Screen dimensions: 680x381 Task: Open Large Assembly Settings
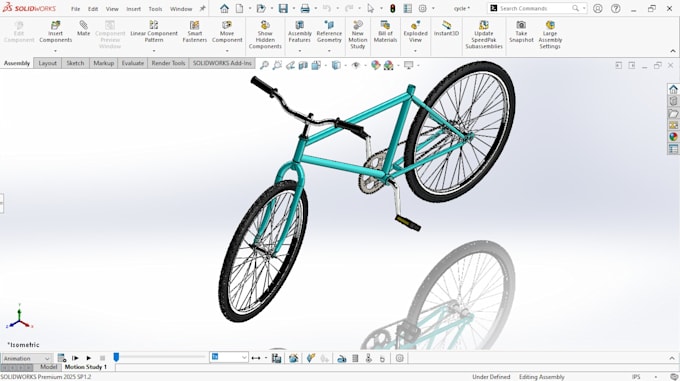(550, 35)
